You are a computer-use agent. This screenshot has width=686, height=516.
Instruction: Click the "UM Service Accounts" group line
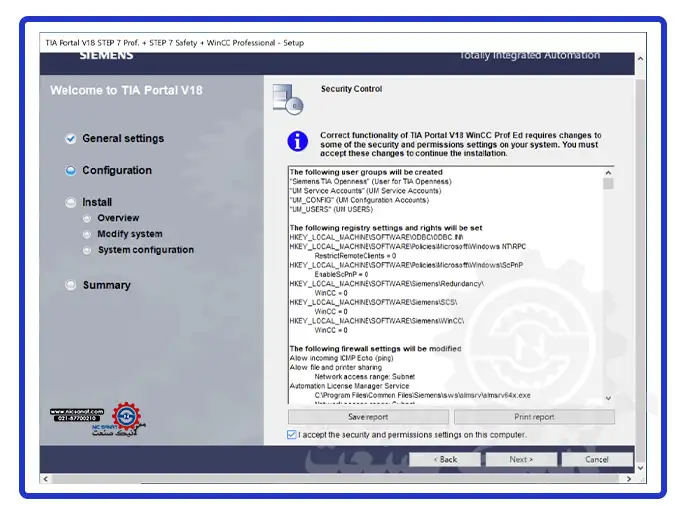(365, 191)
